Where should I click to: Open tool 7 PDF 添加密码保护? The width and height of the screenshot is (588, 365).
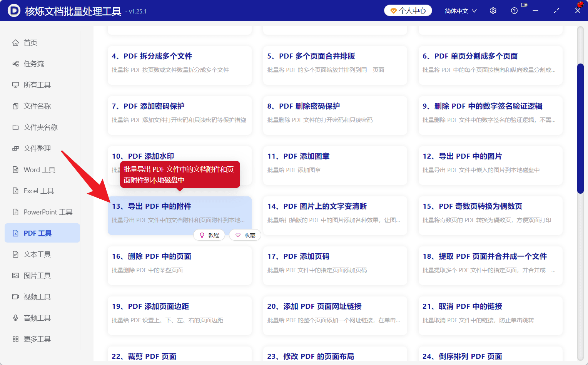point(180,116)
